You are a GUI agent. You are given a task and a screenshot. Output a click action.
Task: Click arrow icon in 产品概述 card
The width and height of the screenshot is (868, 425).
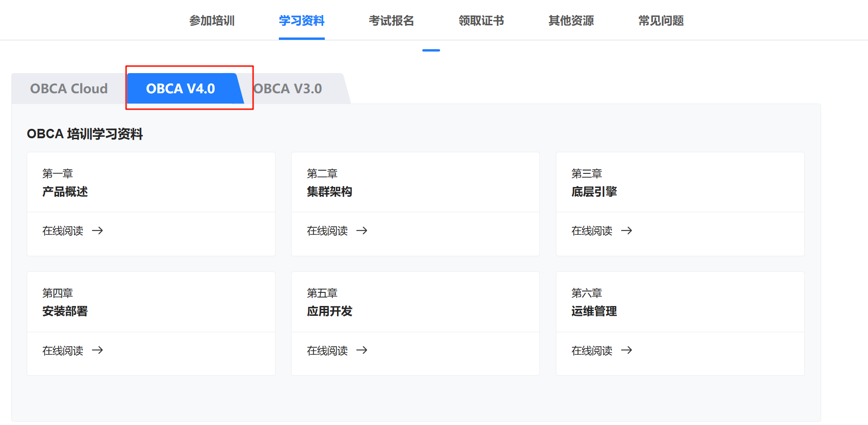click(97, 231)
